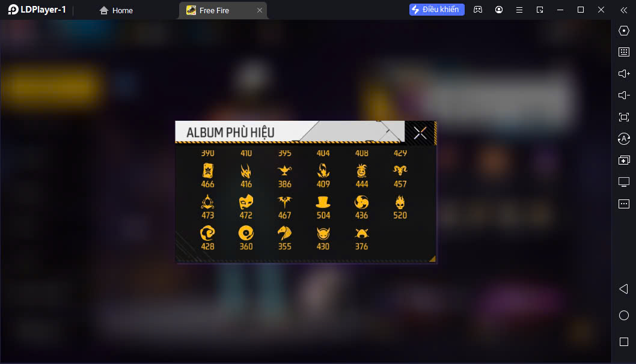Collapse the right sidebar with double chevron
636x364 pixels.
tap(624, 10)
